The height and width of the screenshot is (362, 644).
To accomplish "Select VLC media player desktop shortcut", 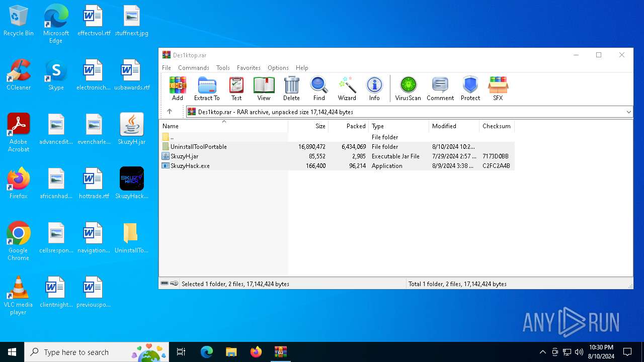I will click(19, 296).
